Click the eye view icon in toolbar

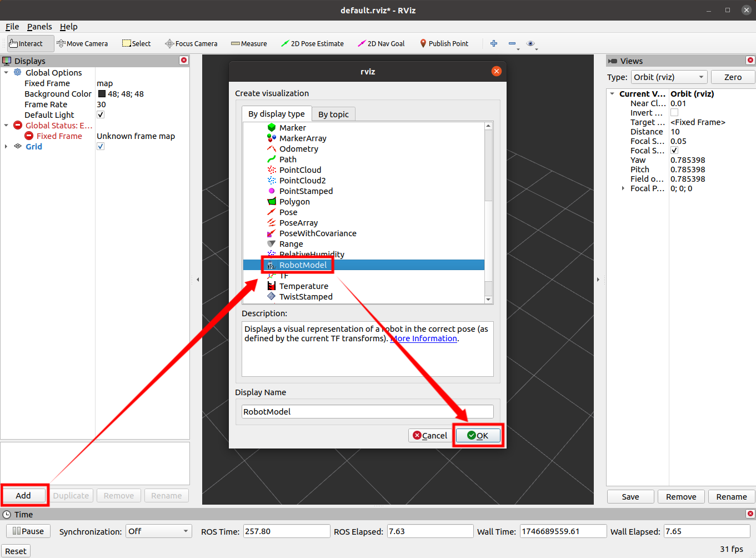pos(530,43)
